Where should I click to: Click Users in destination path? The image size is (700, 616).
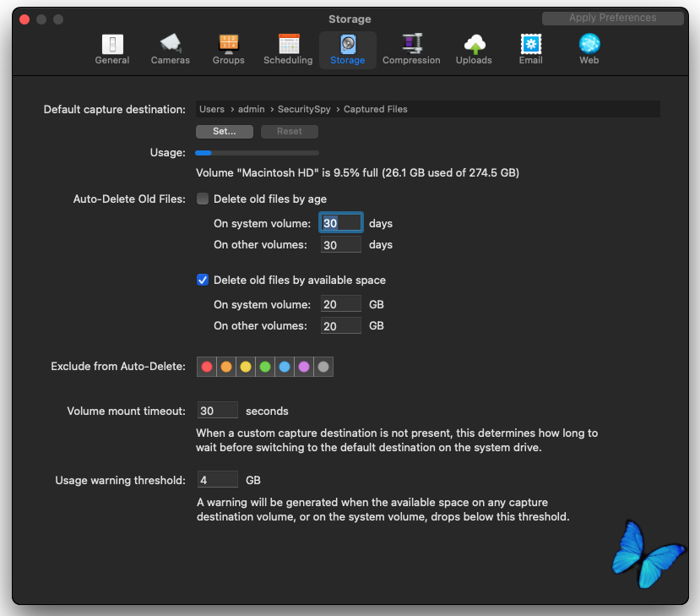tap(212, 109)
